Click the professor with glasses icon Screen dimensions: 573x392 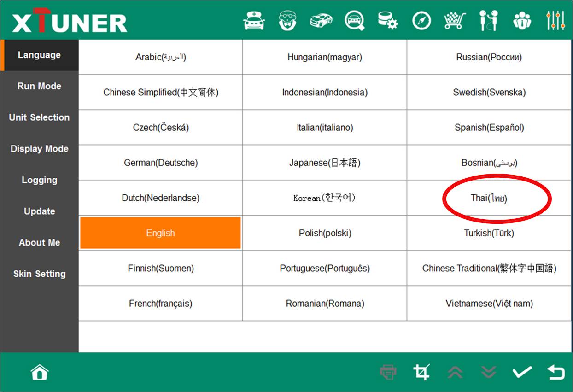(x=288, y=21)
